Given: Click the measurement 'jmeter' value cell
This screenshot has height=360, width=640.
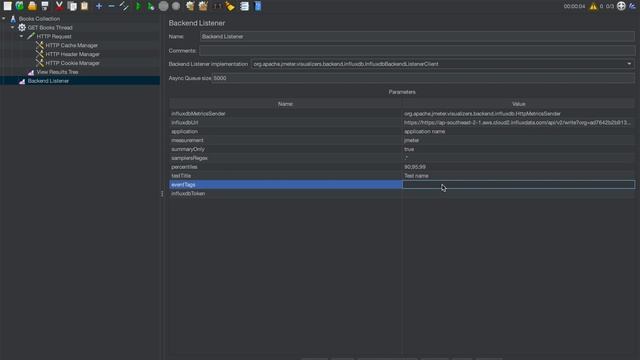Looking at the screenshot, I should tap(519, 140).
